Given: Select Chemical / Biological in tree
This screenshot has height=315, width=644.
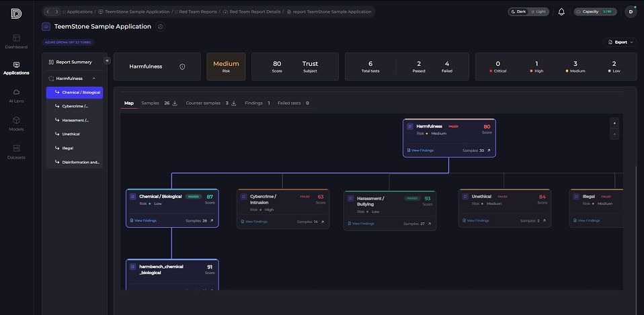Looking at the screenshot, I should 75,93.
